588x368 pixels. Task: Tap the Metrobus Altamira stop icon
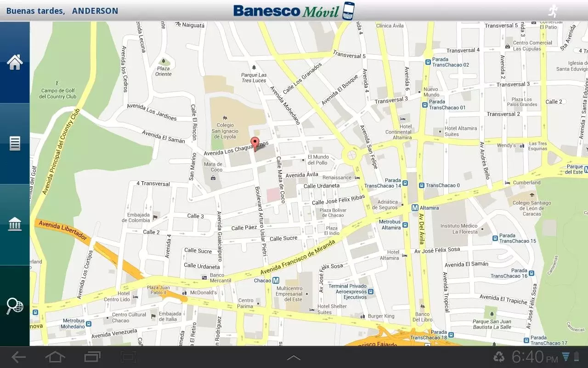click(406, 224)
